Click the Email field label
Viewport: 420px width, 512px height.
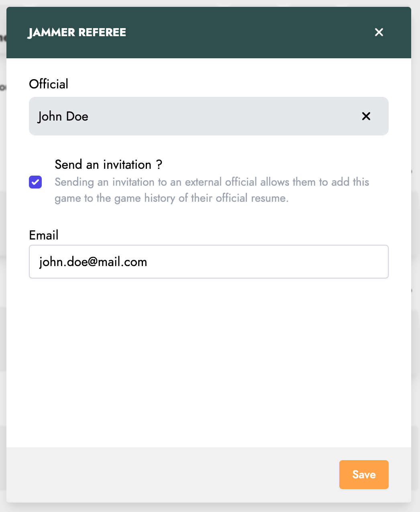tap(44, 235)
